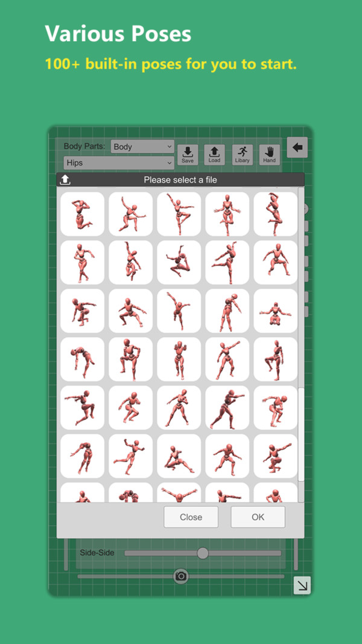Open the Body Parts dropdown
Screen dimensions: 362x644
(142, 147)
